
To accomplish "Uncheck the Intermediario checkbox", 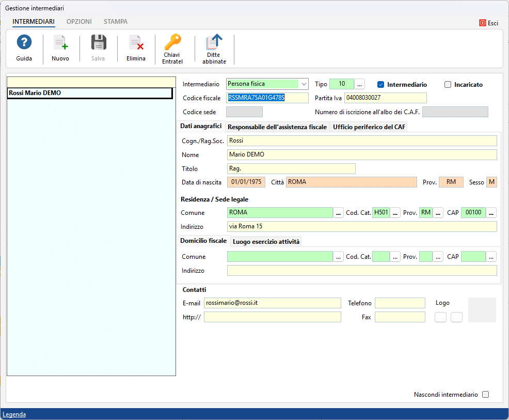I will 381,84.
